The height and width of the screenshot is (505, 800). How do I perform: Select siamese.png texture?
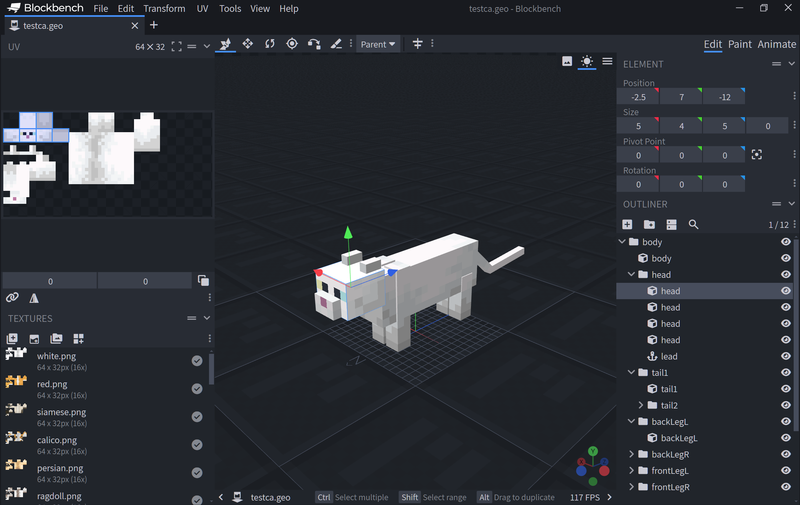[x=105, y=417]
